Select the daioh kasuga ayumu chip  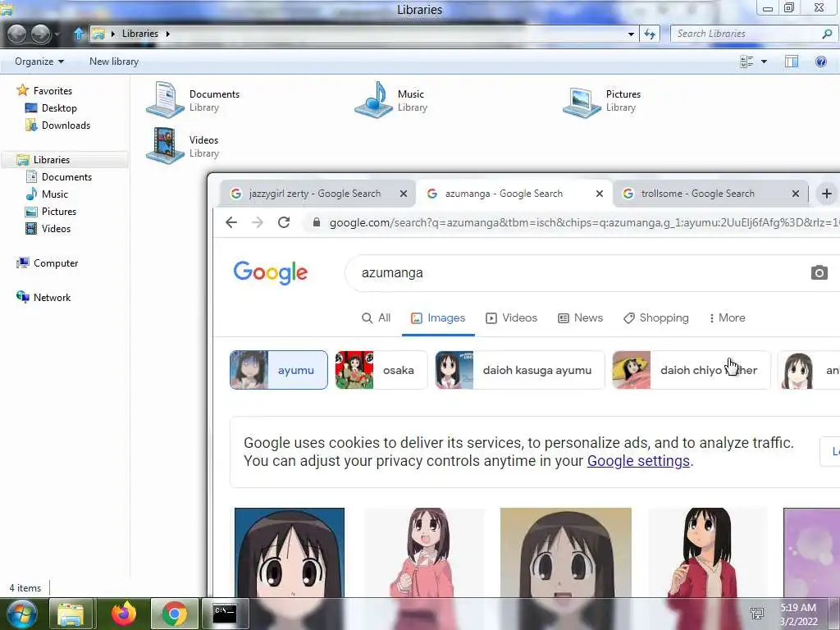(x=519, y=370)
